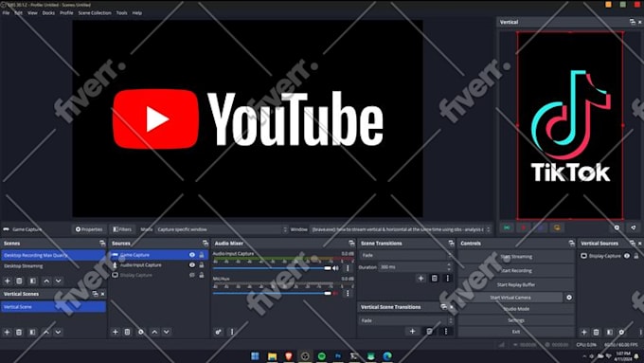Open Vertical Scene Transitions three-dot menu
This screenshot has height=363, width=644.
[x=446, y=332]
